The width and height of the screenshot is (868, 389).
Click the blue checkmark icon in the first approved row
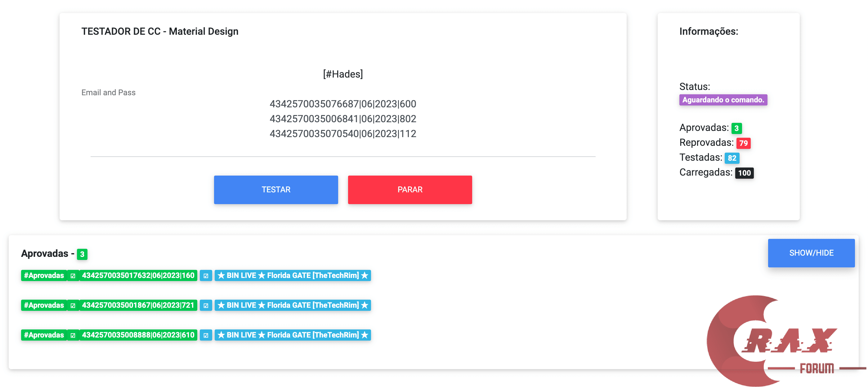click(206, 275)
